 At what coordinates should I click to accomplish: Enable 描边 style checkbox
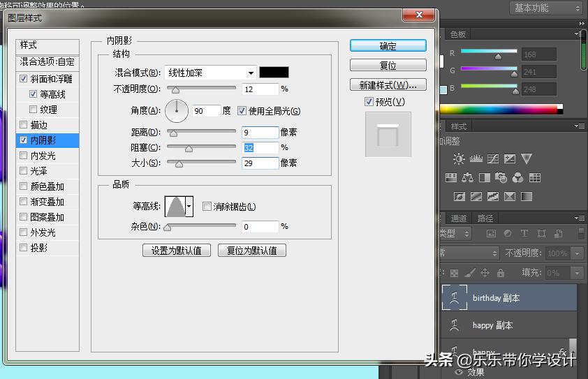pos(23,125)
